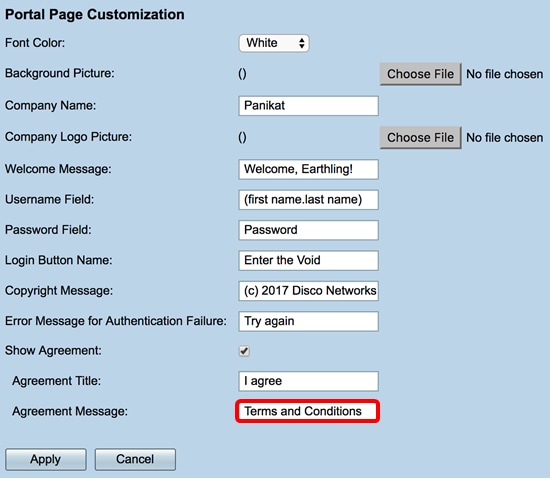The width and height of the screenshot is (550, 479).
Task: Click the authentication failure error message field
Action: click(308, 321)
